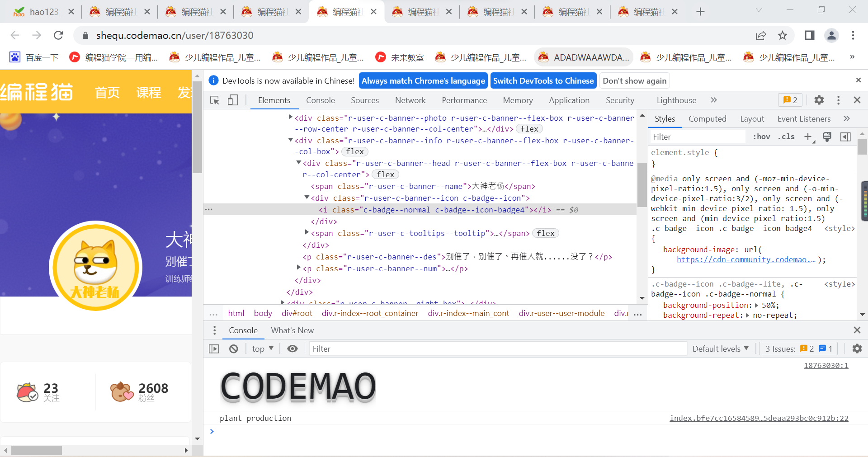Add a new style rule plus icon
This screenshot has width=868, height=457.
pyautogui.click(x=808, y=137)
